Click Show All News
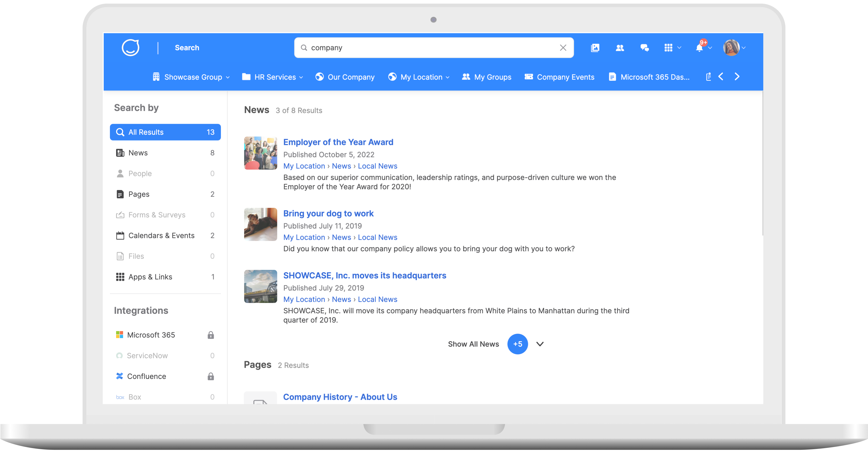The height and width of the screenshot is (467, 868). pyautogui.click(x=473, y=344)
